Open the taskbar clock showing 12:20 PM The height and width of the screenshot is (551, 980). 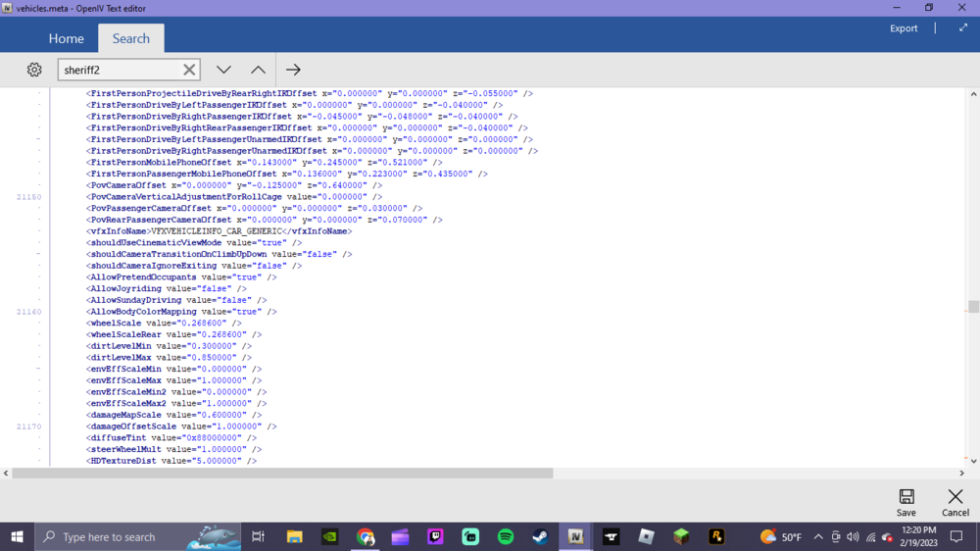point(919,536)
